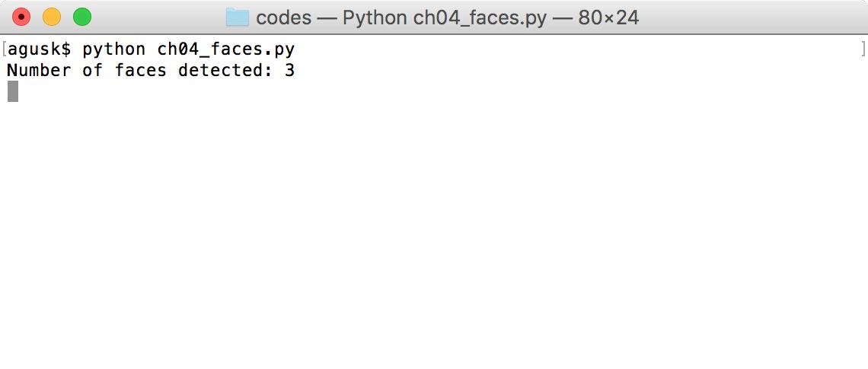Image resolution: width=868 pixels, height=369 pixels.
Task: Close the terminal with the red button
Action: tap(21, 17)
